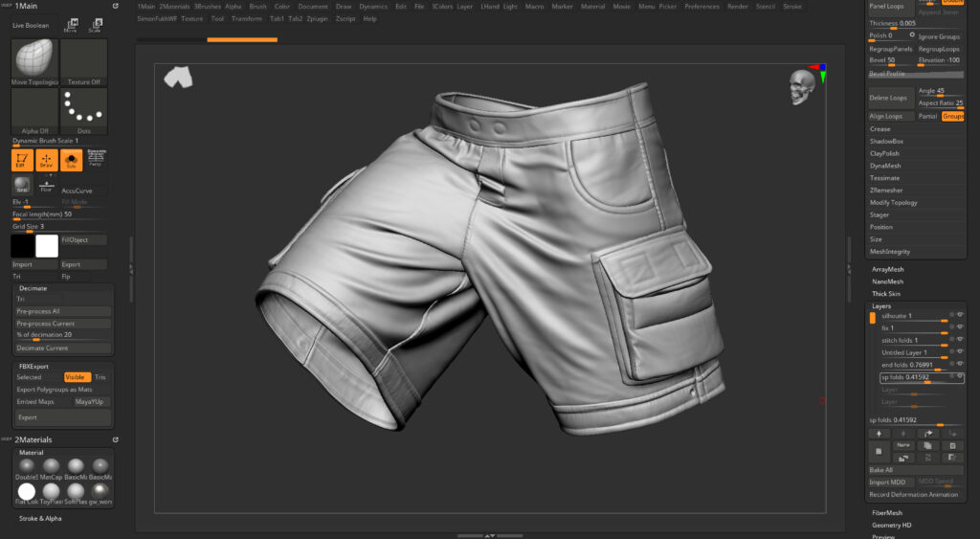Click the new layer page icon

879,452
